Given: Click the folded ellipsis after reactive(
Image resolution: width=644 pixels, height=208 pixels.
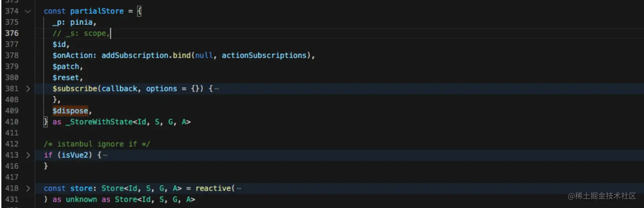Looking at the screenshot, I should click(x=239, y=188).
